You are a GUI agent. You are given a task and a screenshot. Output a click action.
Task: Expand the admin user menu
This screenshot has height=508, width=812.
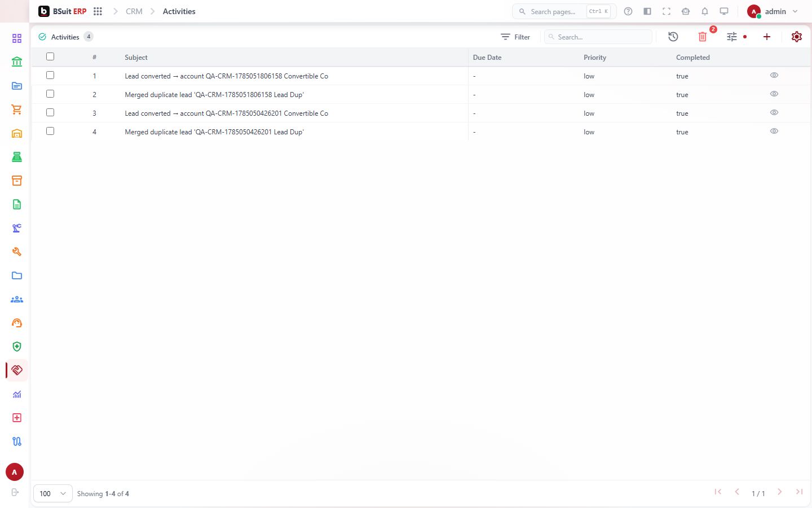click(x=773, y=11)
